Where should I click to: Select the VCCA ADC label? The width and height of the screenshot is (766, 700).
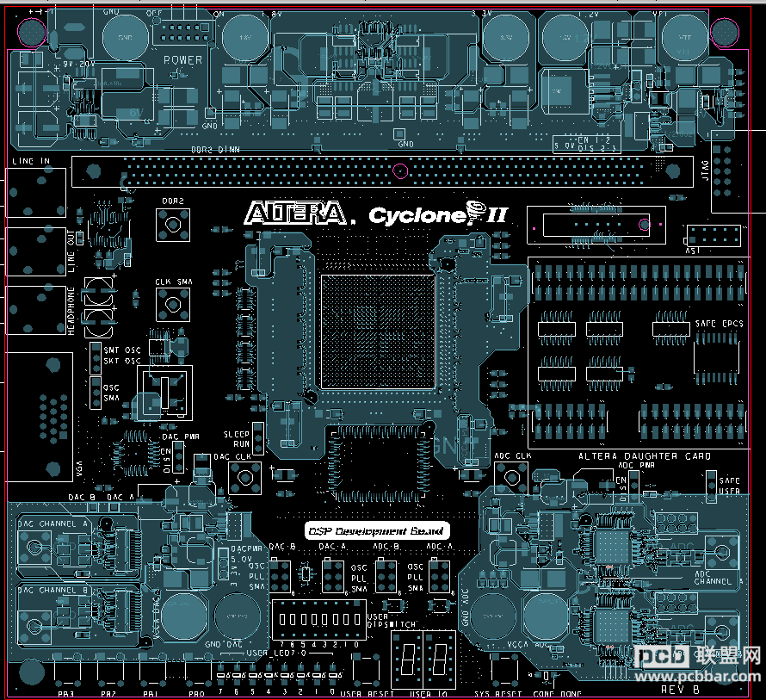click(x=528, y=645)
